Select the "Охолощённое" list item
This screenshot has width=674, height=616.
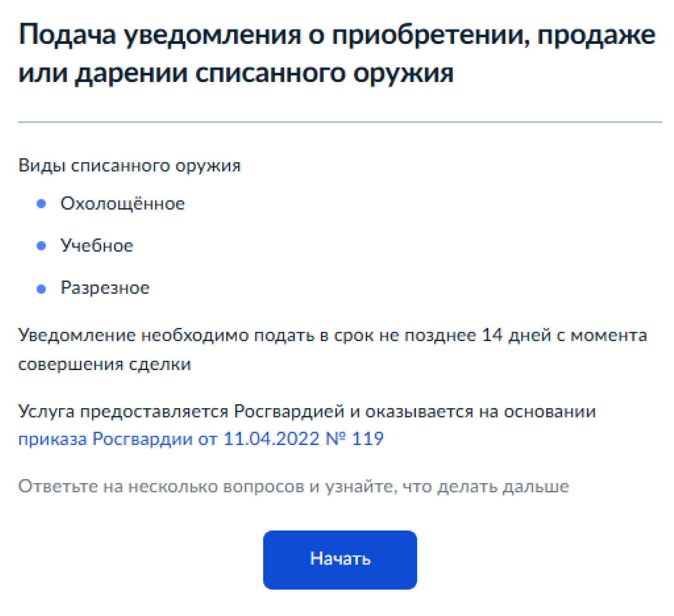(x=122, y=203)
